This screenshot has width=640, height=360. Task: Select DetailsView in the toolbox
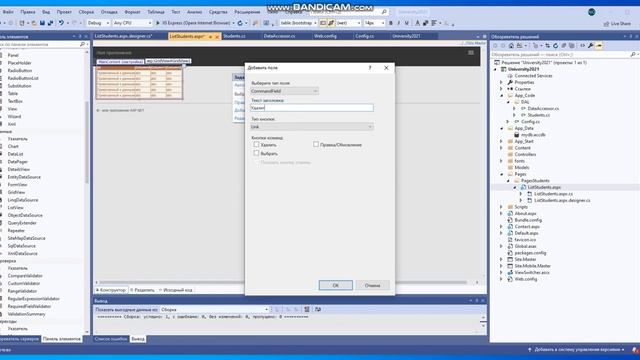coord(18,169)
